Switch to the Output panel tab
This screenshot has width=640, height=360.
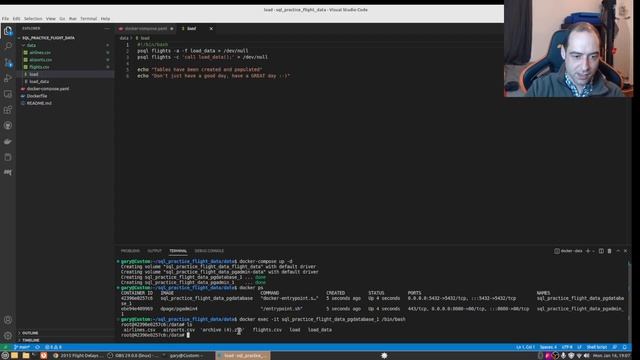click(155, 251)
